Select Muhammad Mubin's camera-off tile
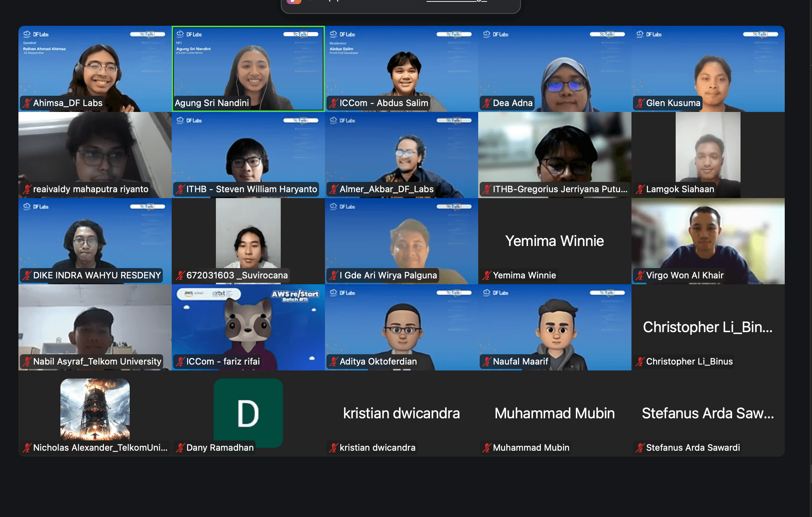The width and height of the screenshot is (812, 517). pyautogui.click(x=554, y=413)
